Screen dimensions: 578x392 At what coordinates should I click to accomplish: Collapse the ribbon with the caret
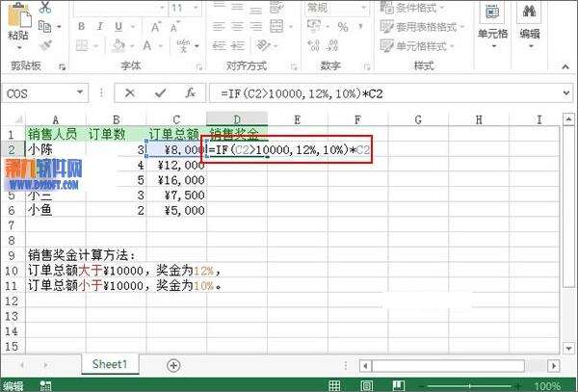pyautogui.click(x=565, y=66)
